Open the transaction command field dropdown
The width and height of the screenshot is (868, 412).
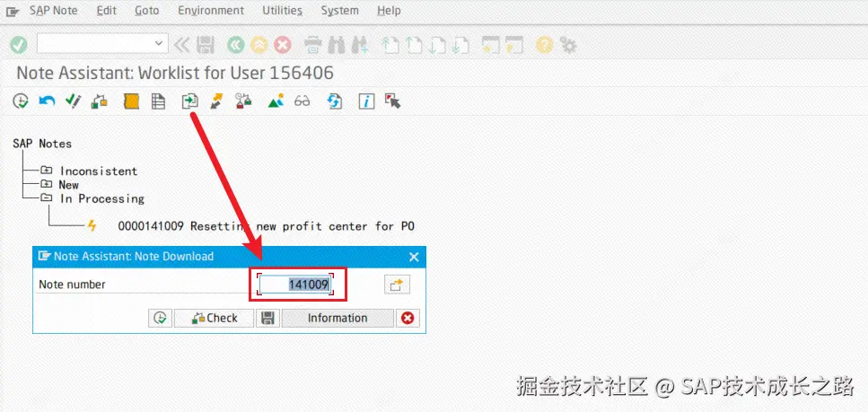(159, 43)
